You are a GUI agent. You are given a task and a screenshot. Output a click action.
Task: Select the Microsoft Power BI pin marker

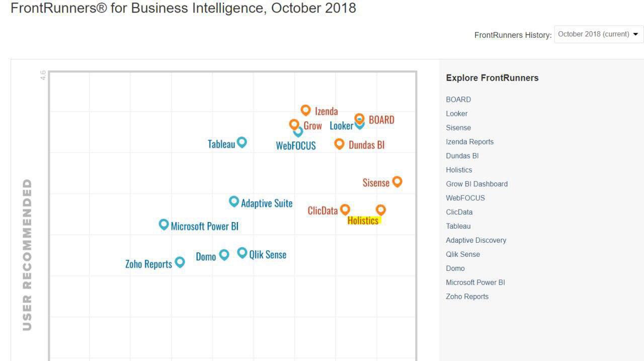click(164, 224)
